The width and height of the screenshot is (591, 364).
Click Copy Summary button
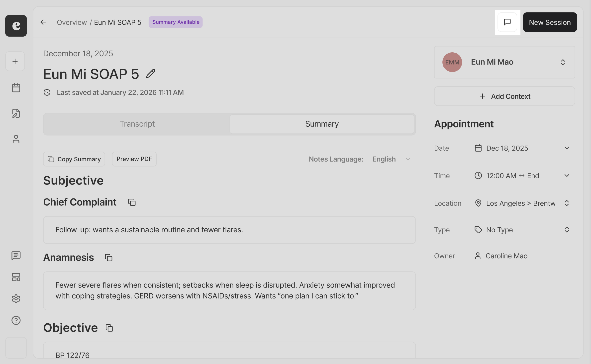point(74,159)
